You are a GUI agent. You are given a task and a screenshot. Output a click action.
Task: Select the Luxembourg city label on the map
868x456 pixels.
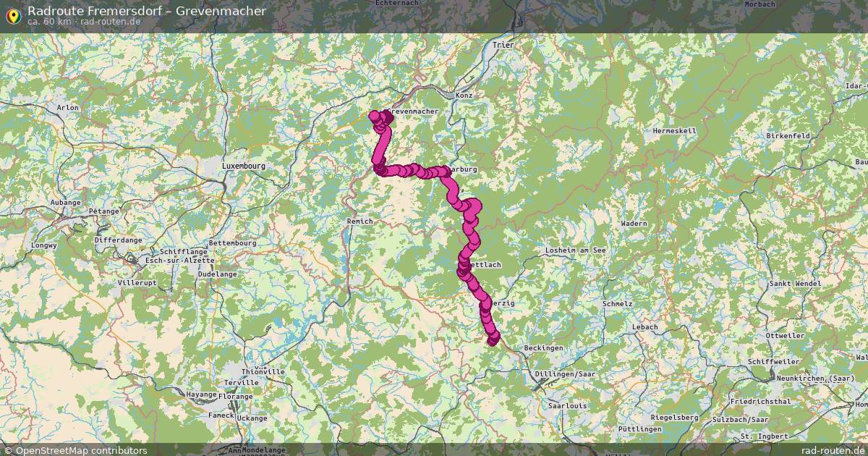pyautogui.click(x=244, y=166)
